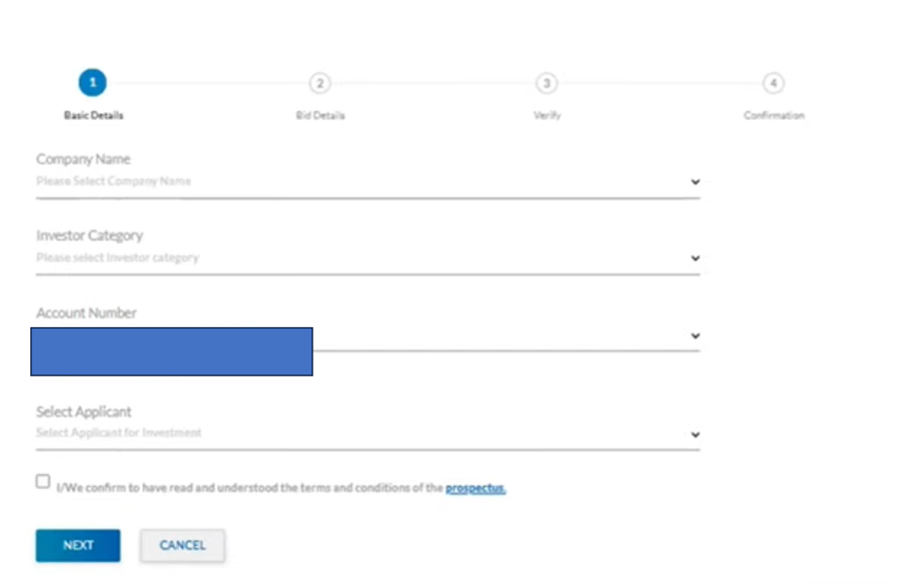Select the Basic Details step label

[93, 115]
